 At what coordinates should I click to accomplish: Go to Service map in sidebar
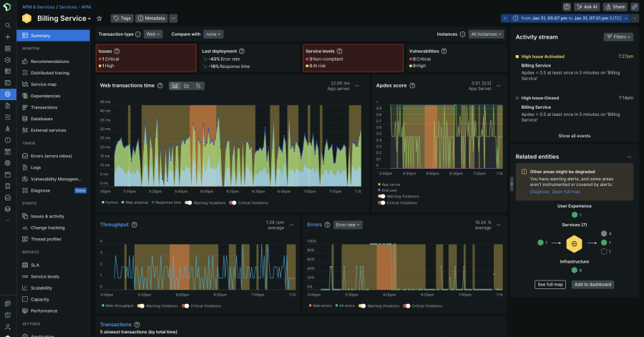pos(44,84)
